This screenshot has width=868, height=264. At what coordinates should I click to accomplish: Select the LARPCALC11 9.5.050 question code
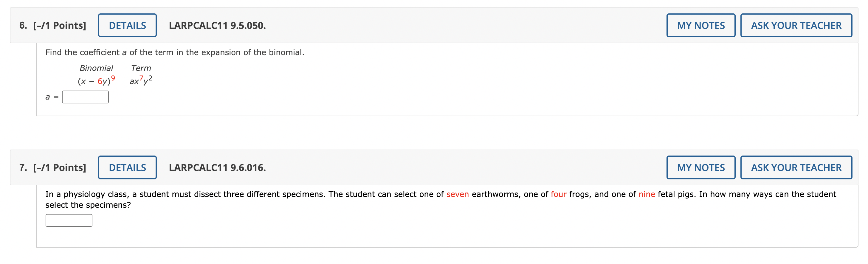point(217,25)
